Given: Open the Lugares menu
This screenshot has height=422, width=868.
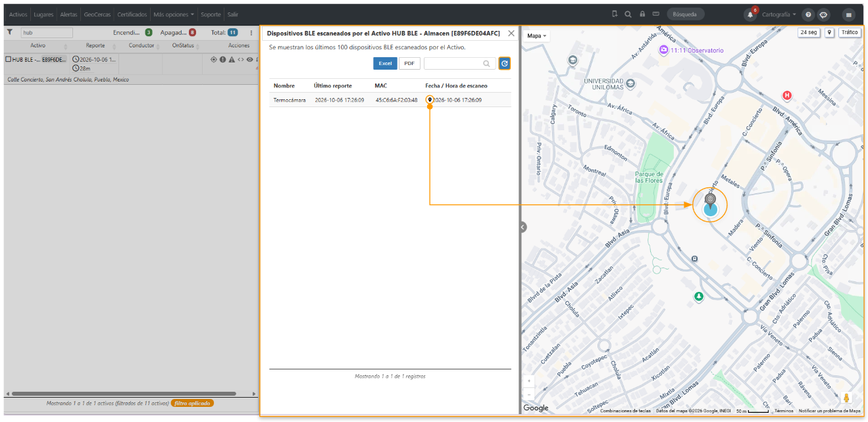Looking at the screenshot, I should coord(43,14).
